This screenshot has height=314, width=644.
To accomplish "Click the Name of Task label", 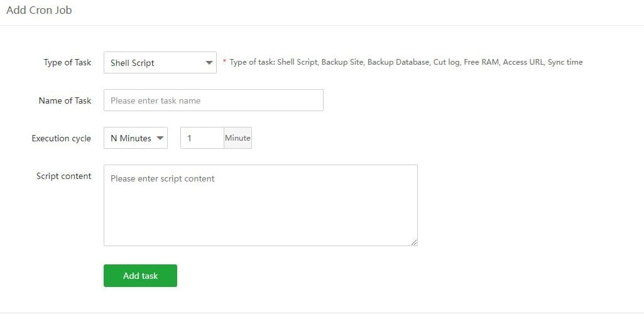I will (x=65, y=100).
